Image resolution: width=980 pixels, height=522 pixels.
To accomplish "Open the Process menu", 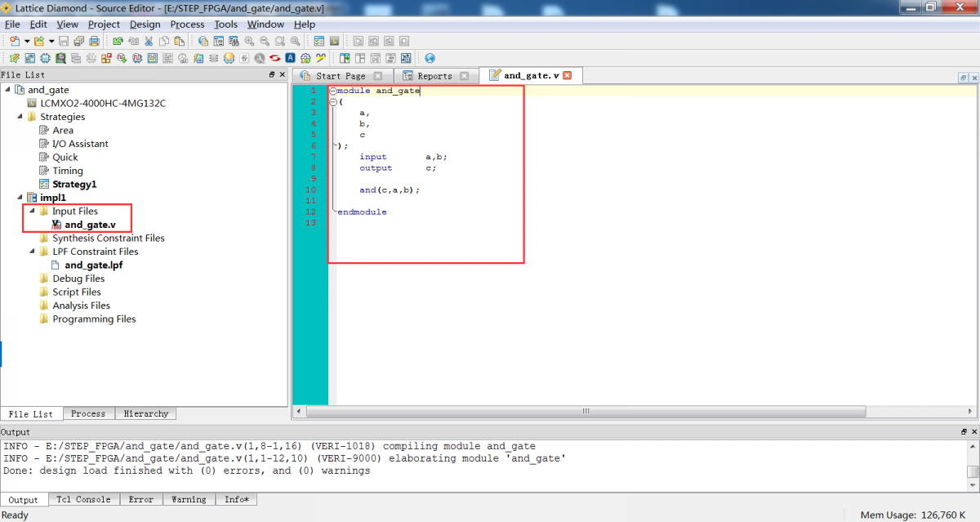I will [187, 25].
